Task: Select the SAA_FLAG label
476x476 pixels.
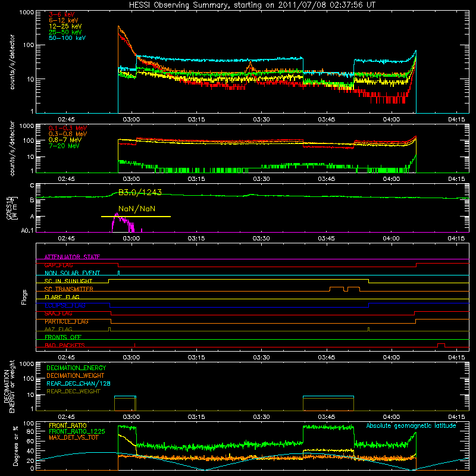Action: [58, 314]
